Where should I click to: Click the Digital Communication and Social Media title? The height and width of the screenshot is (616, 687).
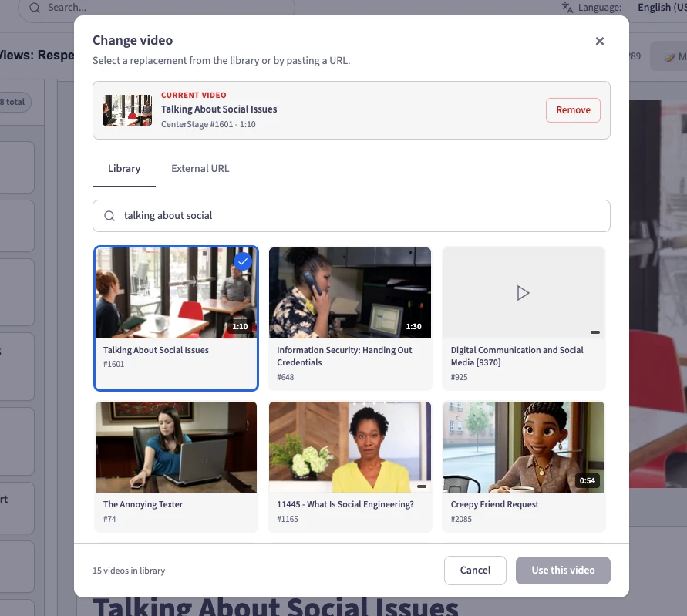517,356
